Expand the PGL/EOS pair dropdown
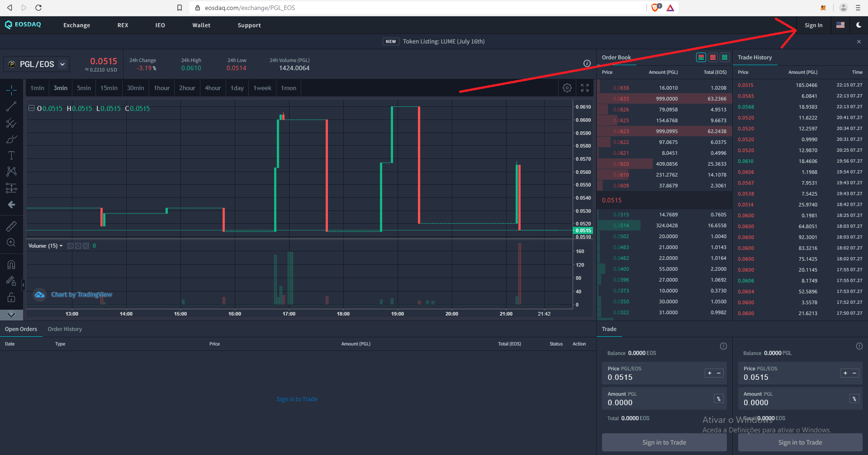868x455 pixels. click(62, 64)
